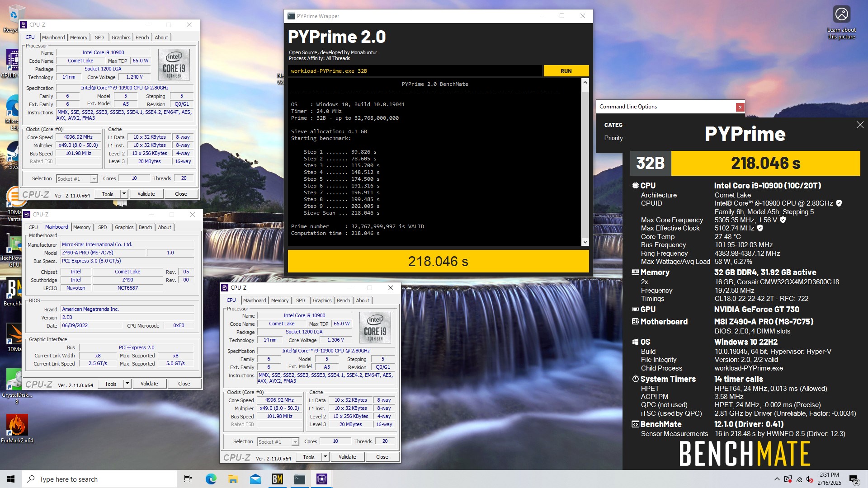This screenshot has width=868, height=488.
Task: Open SPD tab in top CPU-Z
Action: (99, 38)
